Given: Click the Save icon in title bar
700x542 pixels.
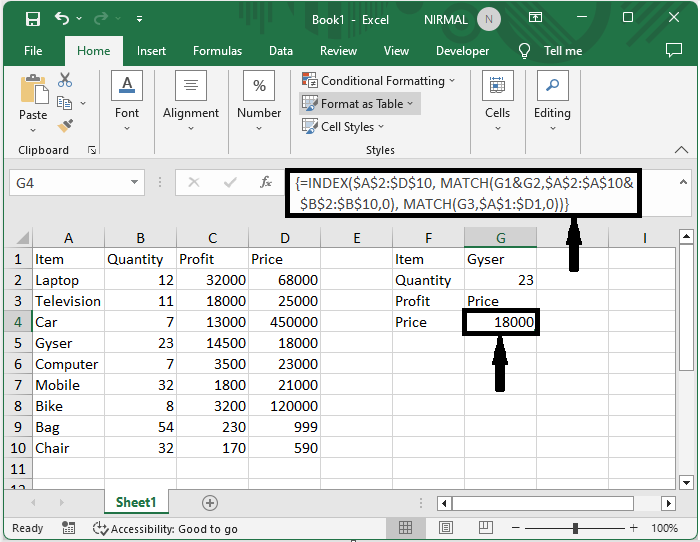Looking at the screenshot, I should [x=33, y=18].
